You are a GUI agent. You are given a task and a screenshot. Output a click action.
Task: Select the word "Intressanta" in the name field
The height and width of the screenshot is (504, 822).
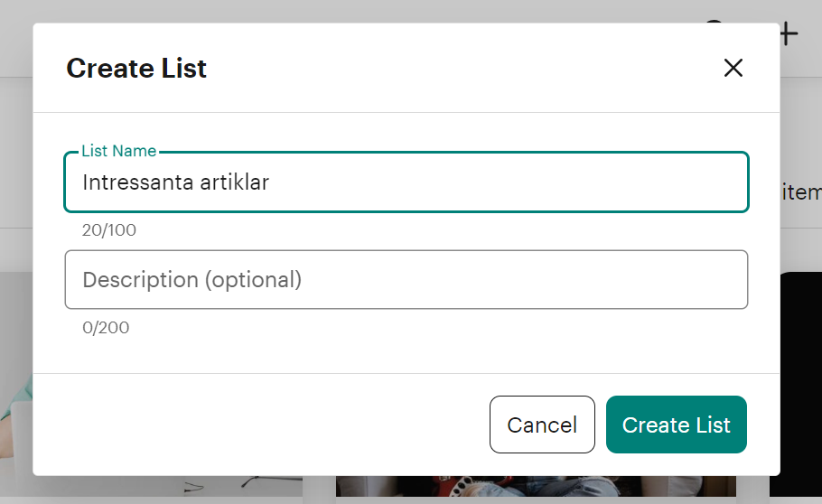(138, 182)
